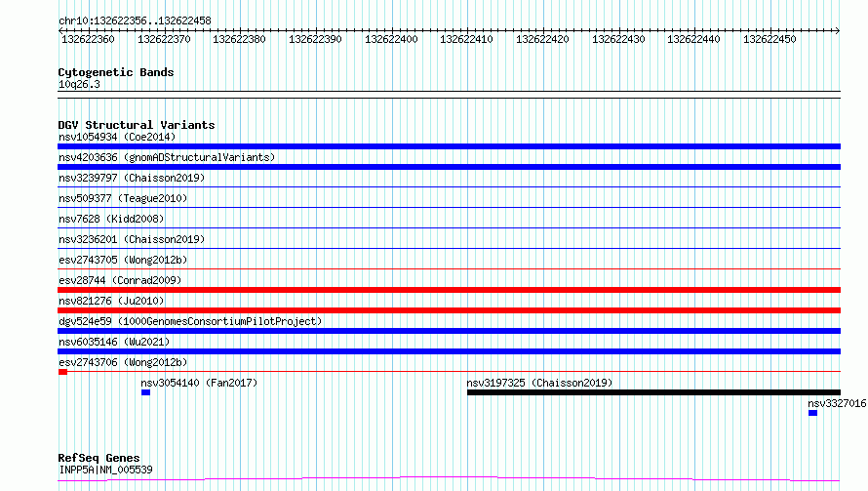Open variant dgv524e59 (1000GenomesConsortiumPilotProject) label
This screenshot has width=868, height=491.
click(190, 321)
